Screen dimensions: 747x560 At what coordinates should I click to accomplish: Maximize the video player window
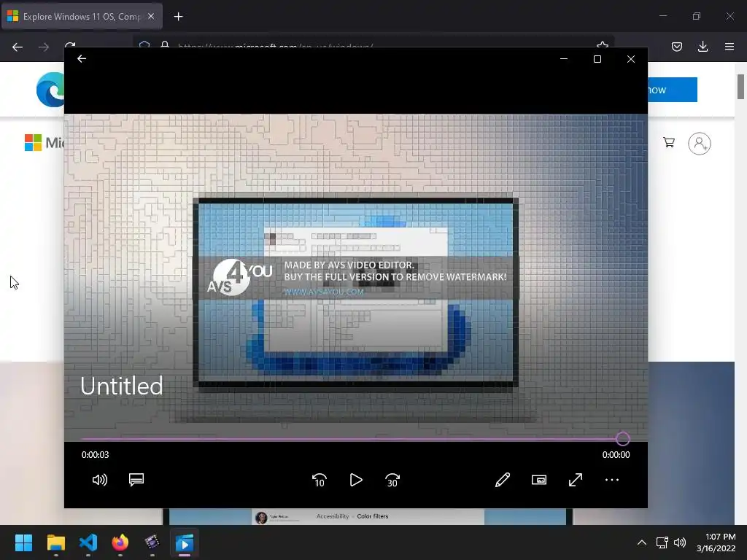pos(597,59)
